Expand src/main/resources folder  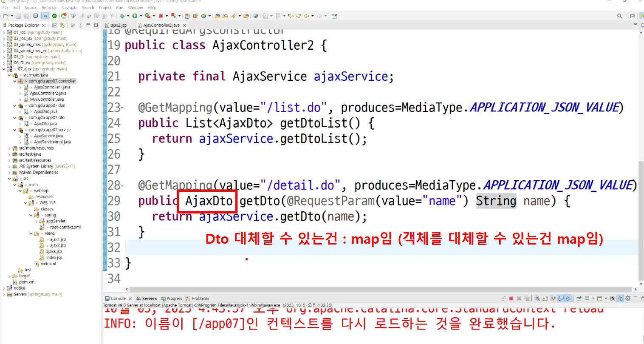[9, 148]
